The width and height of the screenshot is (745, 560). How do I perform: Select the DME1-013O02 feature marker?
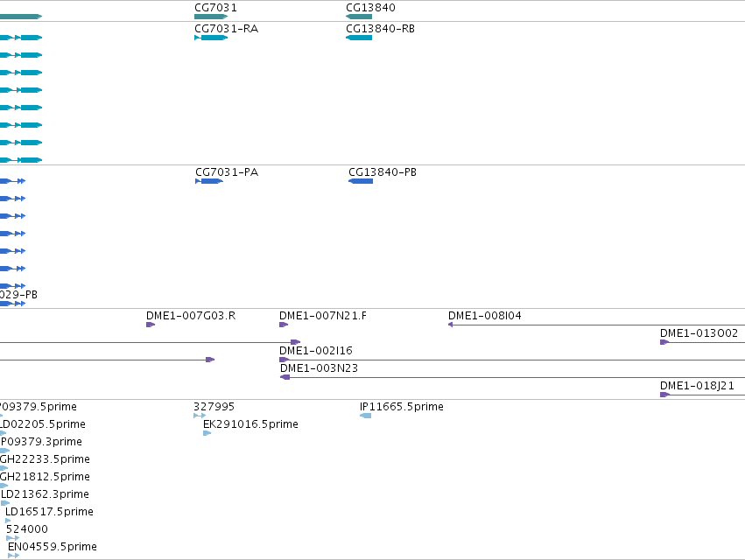[x=664, y=342]
